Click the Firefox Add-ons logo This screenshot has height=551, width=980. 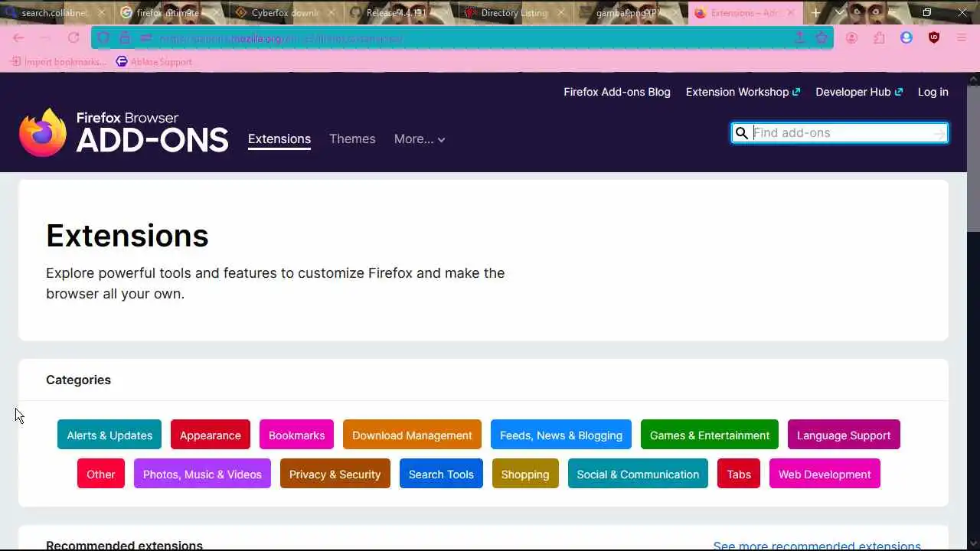pyautogui.click(x=124, y=132)
